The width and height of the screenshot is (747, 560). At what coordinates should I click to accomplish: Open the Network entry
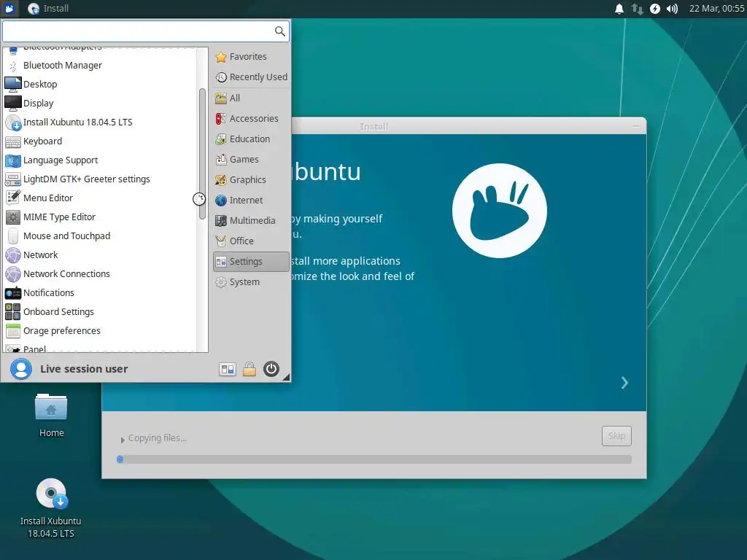click(x=100, y=255)
